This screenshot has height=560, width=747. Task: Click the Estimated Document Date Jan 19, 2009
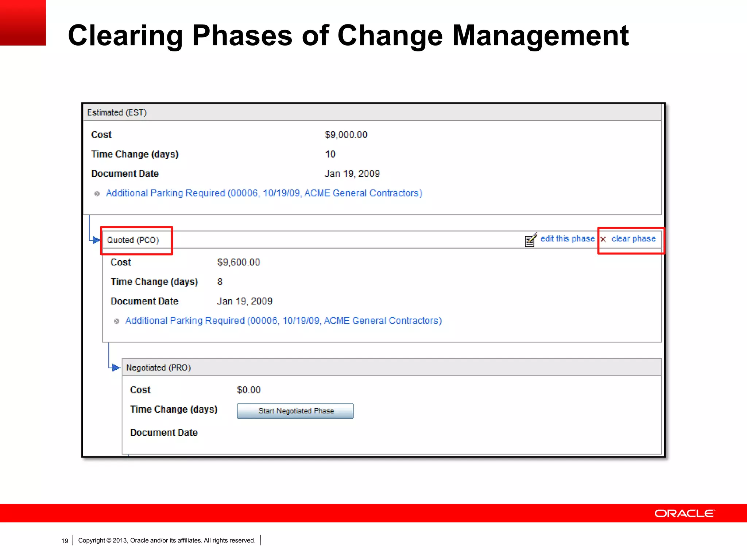click(352, 174)
